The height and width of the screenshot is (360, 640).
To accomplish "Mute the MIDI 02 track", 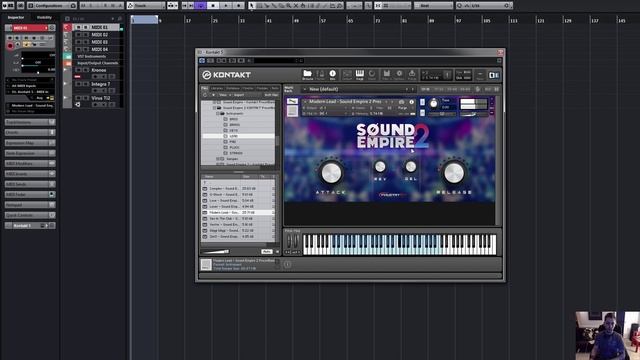I will 79,35.
